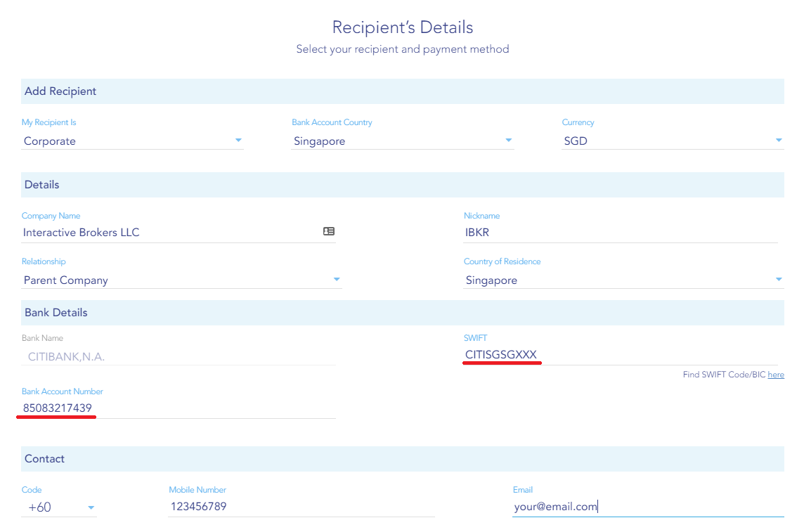
Task: Click the Mobile Number input field
Action: pos(301,507)
